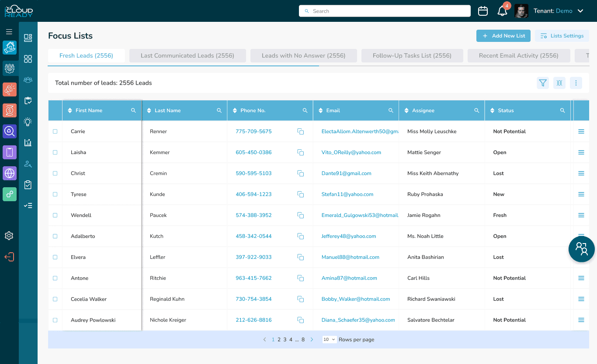Select the checkbox for Carrie Renner
Image resolution: width=597 pixels, height=364 pixels.
55,131
